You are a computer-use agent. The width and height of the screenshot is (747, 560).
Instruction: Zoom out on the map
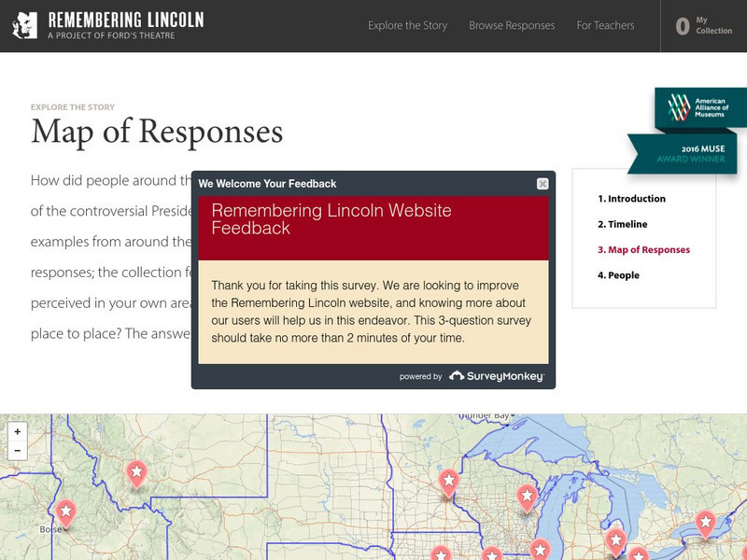[18, 451]
